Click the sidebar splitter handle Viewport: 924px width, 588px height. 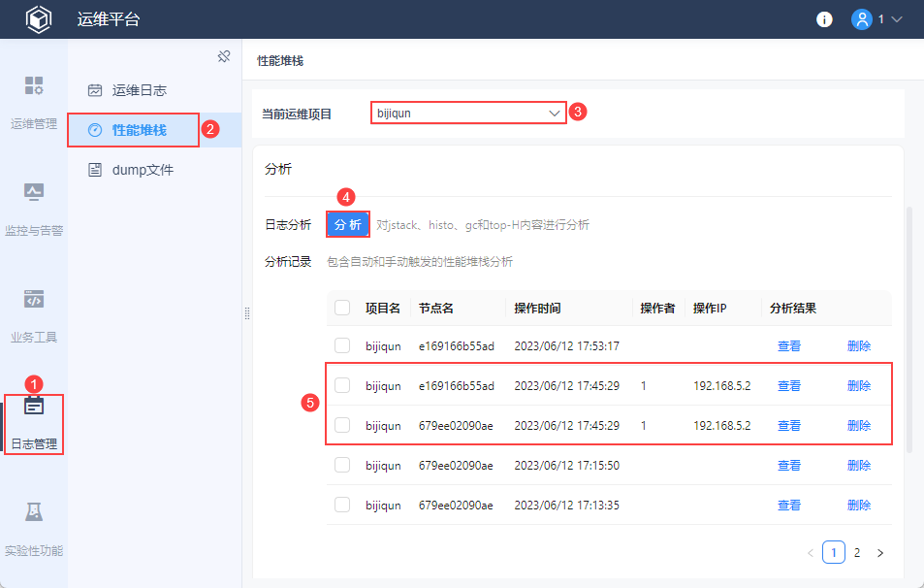247,313
